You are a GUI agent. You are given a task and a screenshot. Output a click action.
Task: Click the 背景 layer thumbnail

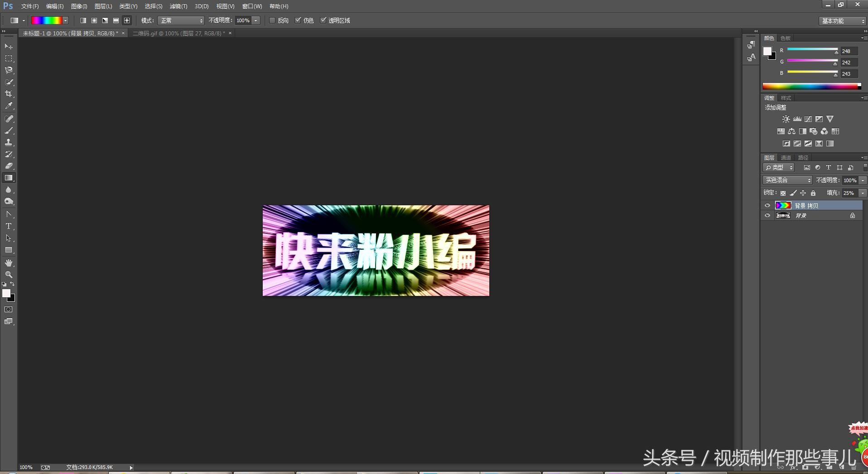pos(784,215)
